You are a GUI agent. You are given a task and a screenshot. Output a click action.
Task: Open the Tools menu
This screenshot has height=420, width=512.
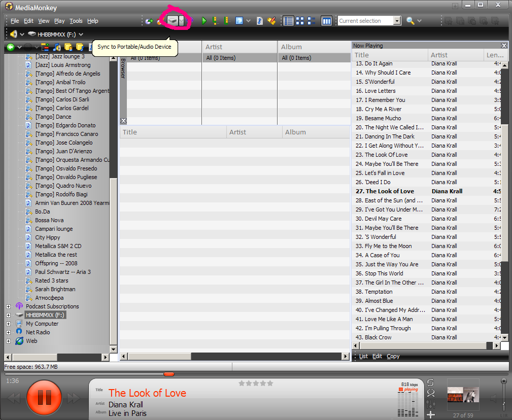pos(76,21)
